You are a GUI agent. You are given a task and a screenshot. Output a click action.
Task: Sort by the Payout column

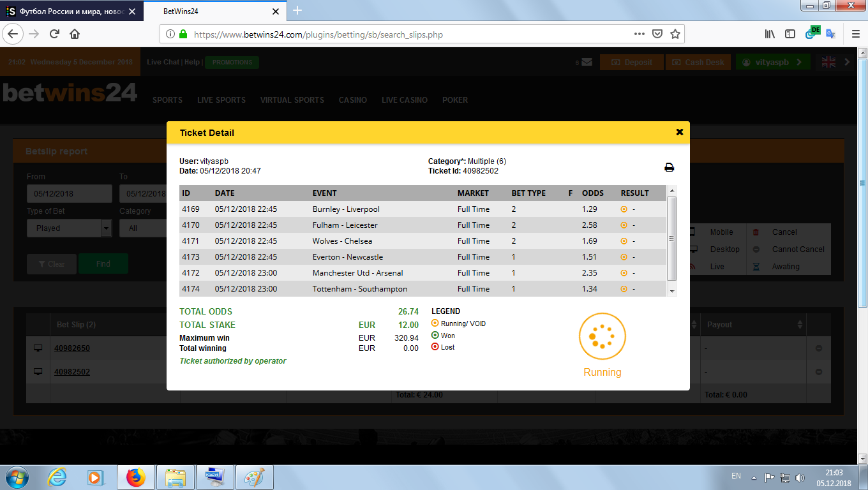(753, 324)
